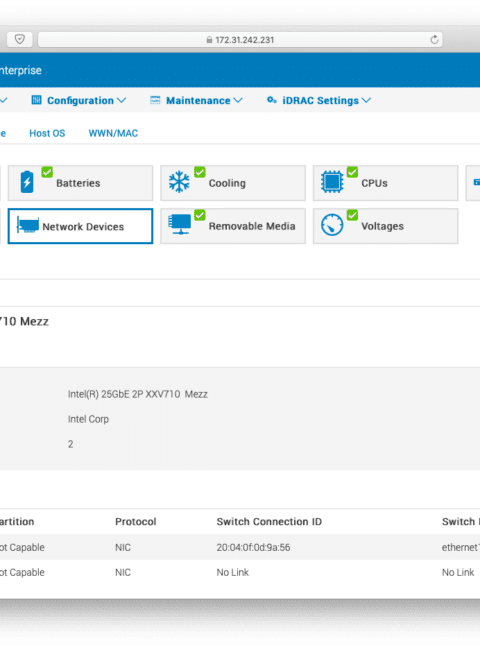Viewport: 480px width, 650px height.
Task: Select the 20:04:0f:0d:9a:56 switch connection ID
Action: coord(253,547)
